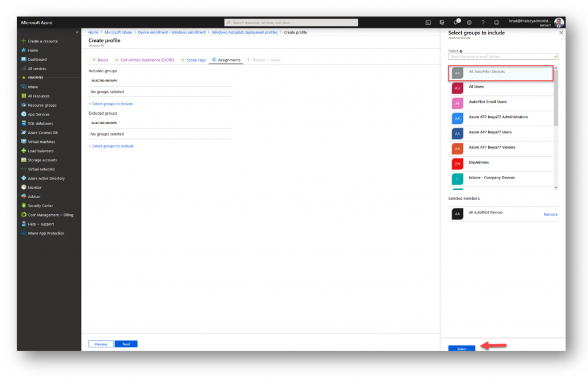This screenshot has width=588, height=380.
Task: Choose Azure ATP bwya77 Users group
Action: [x=501, y=134]
